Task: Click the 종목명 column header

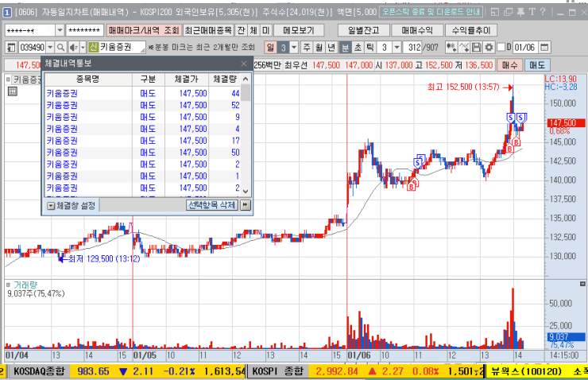Action: [88, 79]
